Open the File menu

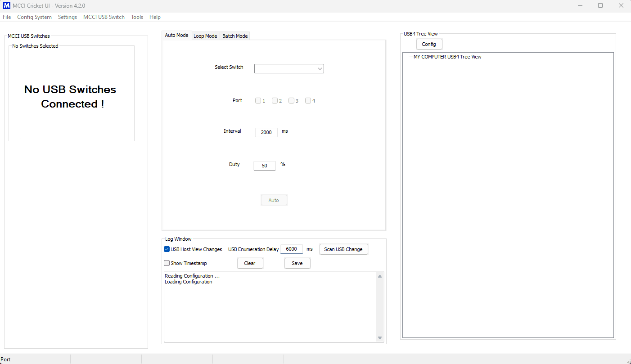[7, 17]
